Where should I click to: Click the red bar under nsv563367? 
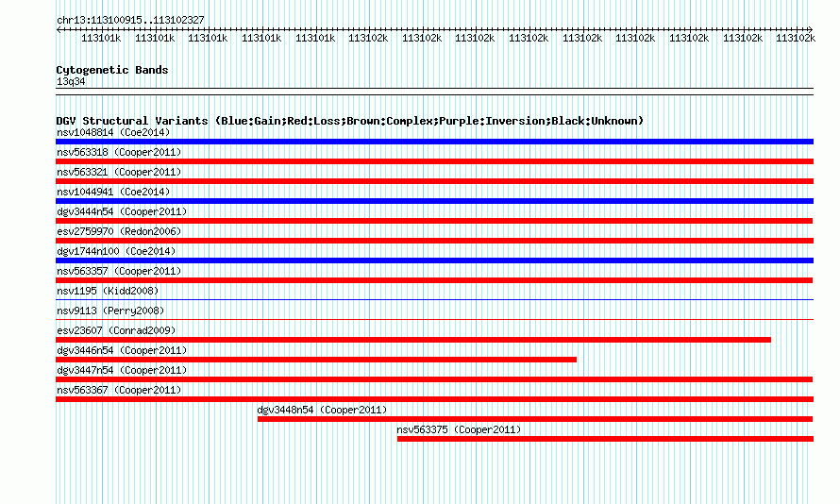[x=434, y=399]
